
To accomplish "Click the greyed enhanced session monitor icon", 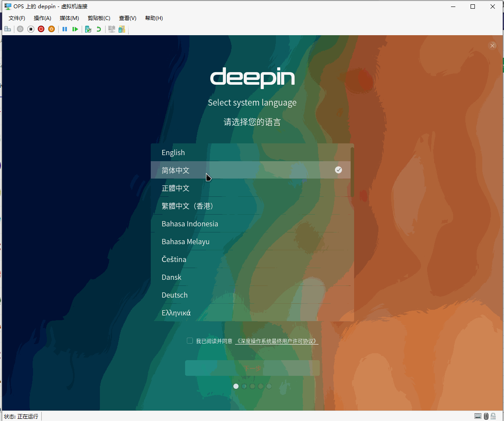I will pos(112,29).
